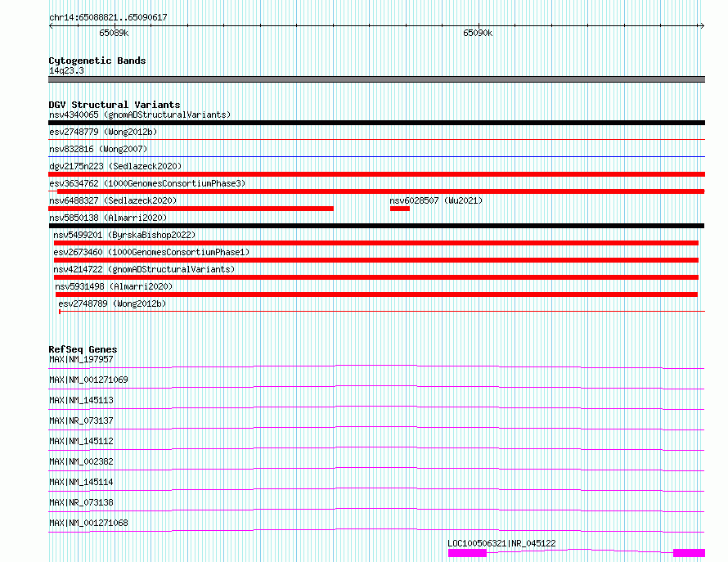
Task: Click the esv2748779 (Wong2012b) variant label
Action: [103, 132]
